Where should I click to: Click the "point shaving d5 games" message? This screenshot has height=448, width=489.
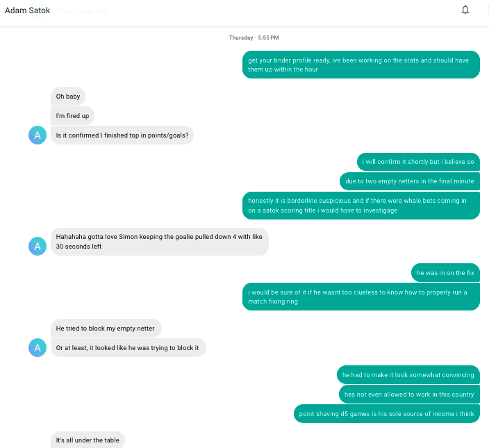pyautogui.click(x=386, y=414)
